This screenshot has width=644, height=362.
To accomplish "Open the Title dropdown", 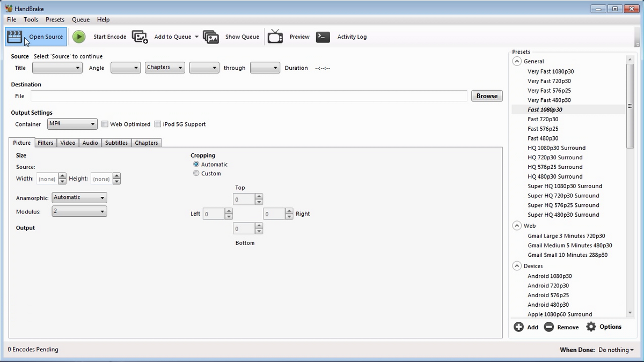I will [57, 68].
